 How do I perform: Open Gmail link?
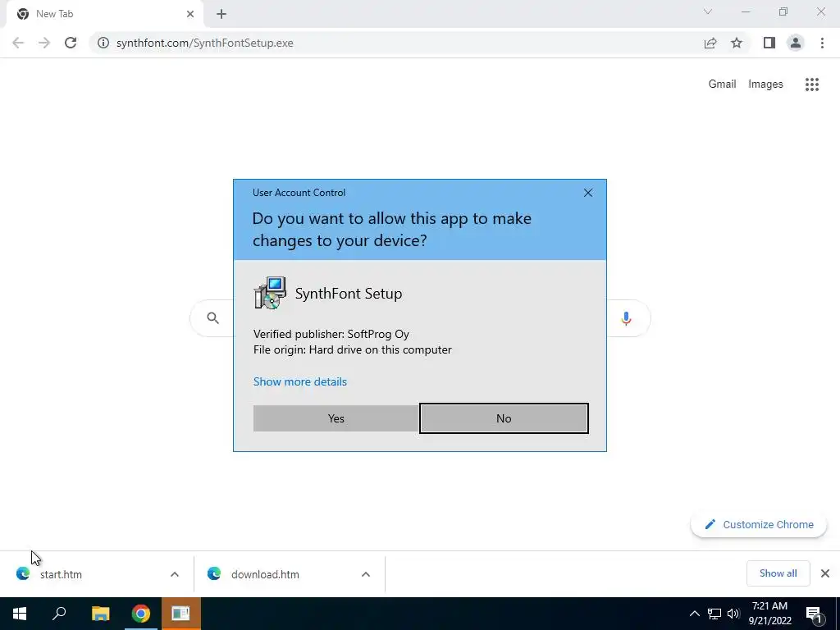point(722,84)
